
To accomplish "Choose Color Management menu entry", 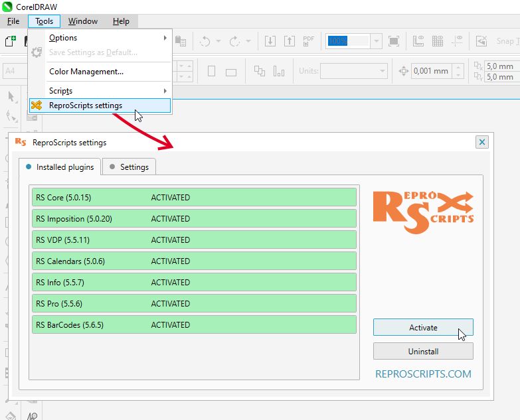I will coord(86,72).
